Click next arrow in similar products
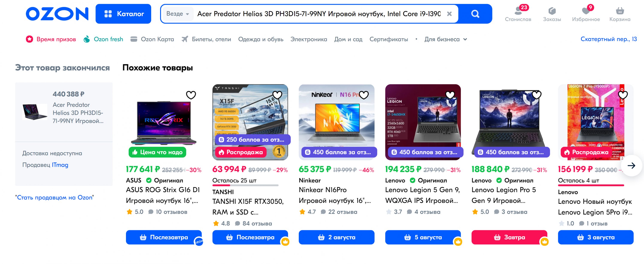Screen dimensions: 644x264 631,165
